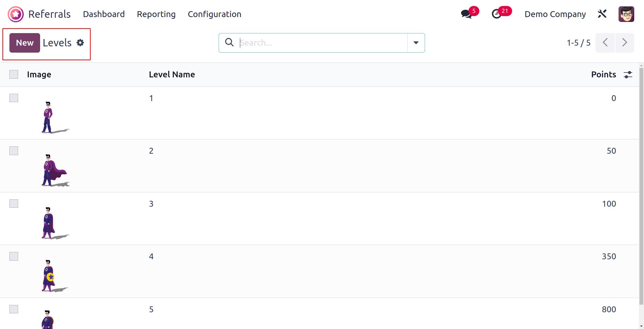This screenshot has width=644, height=329.
Task: Open the developer tools wrench icon
Action: [x=602, y=14]
